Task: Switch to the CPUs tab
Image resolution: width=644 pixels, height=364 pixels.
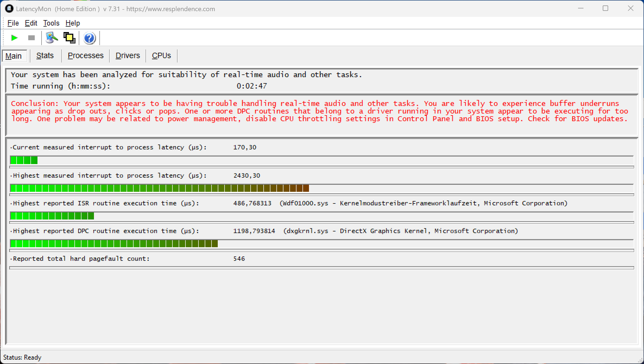Action: [161, 56]
